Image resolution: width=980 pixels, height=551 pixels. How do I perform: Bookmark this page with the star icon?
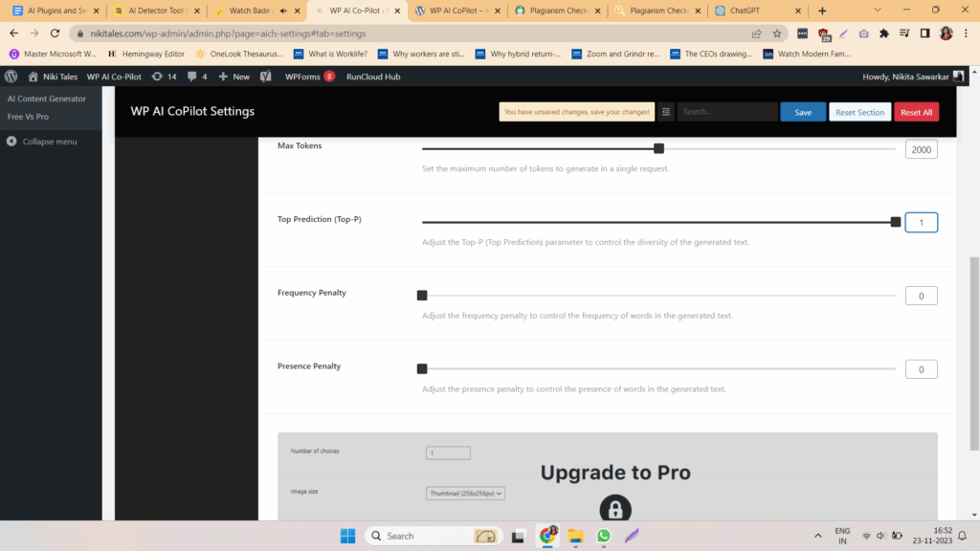coord(777,33)
